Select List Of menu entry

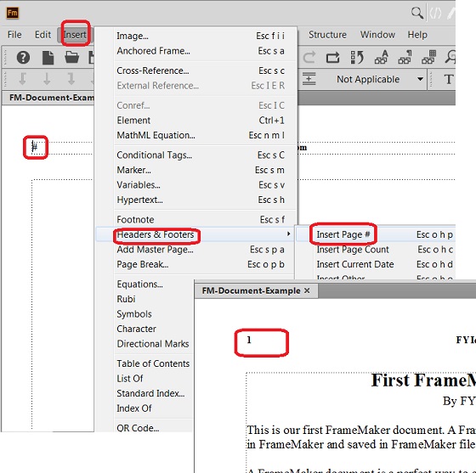click(x=130, y=379)
